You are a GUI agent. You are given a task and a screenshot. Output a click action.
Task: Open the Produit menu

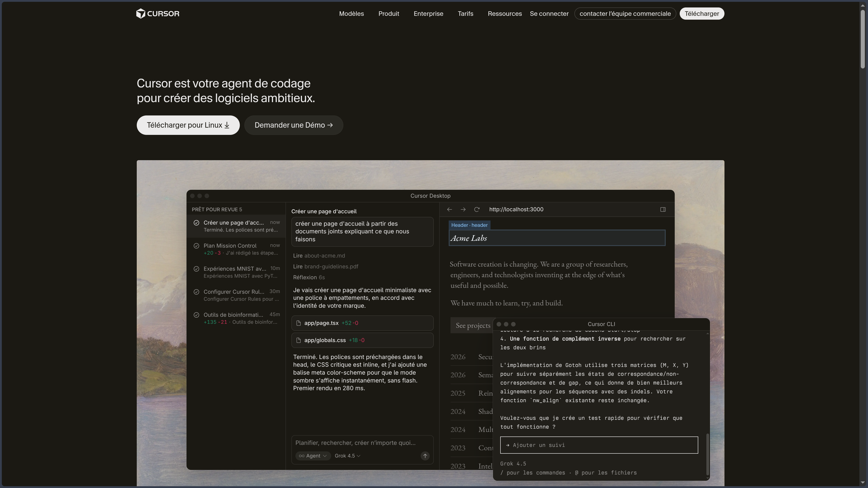389,14
